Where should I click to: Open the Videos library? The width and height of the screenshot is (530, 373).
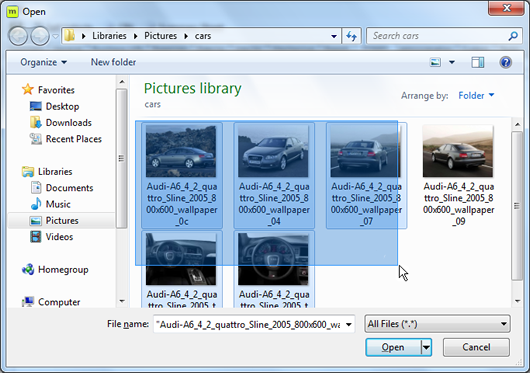click(59, 237)
